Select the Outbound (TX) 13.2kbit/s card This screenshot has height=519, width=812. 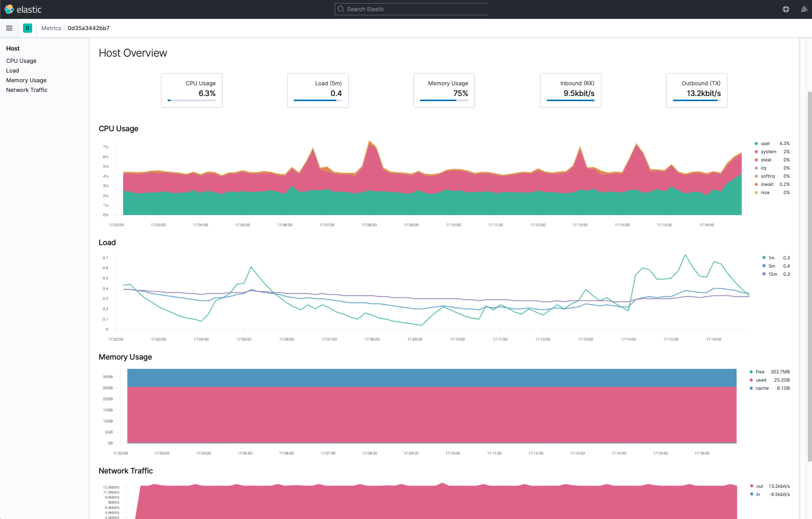tap(697, 90)
